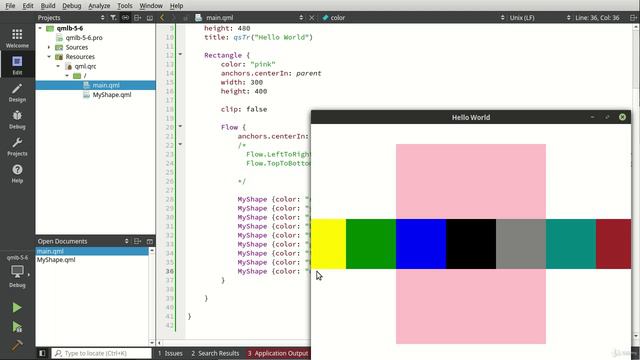
Task: Open the Help menu
Action: coord(176,6)
